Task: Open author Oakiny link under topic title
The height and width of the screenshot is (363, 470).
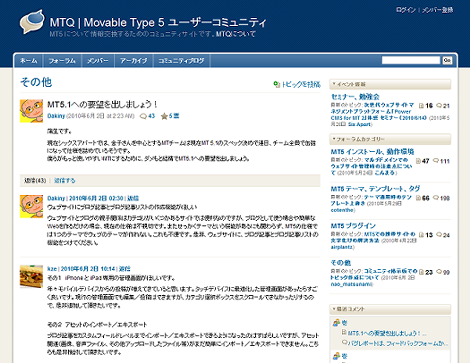Action: pyautogui.click(x=56, y=116)
